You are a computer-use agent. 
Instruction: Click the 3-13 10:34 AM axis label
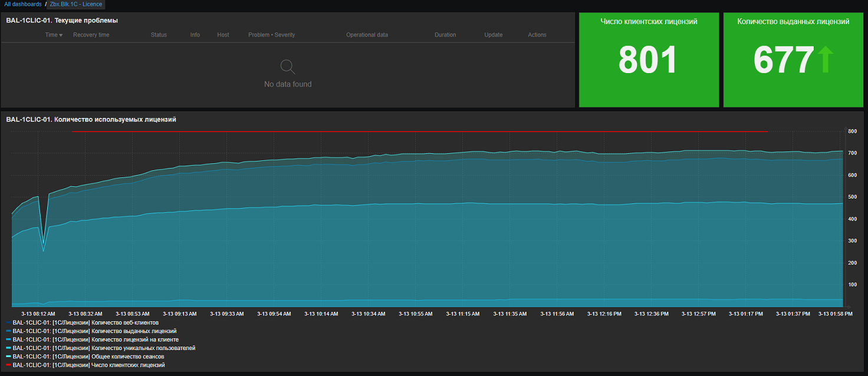click(x=368, y=314)
